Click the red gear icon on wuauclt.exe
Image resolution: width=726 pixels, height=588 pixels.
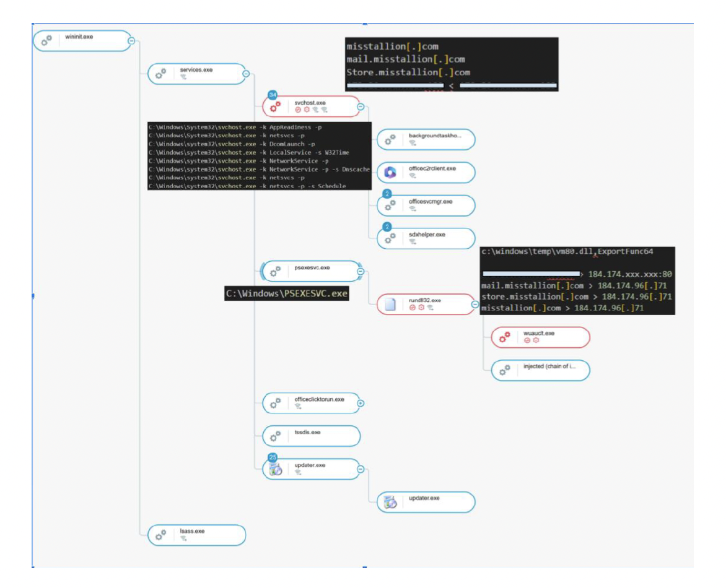pyautogui.click(x=504, y=337)
